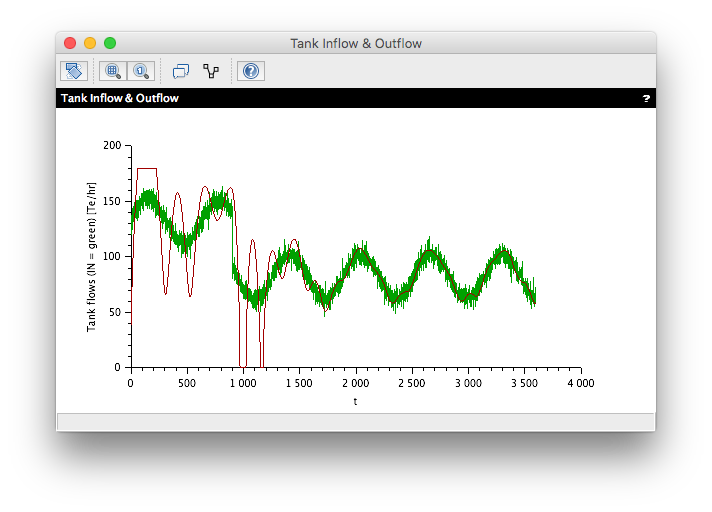This screenshot has width=712, height=512.
Task: Open the toolbar help question-mark button
Action: (x=251, y=71)
